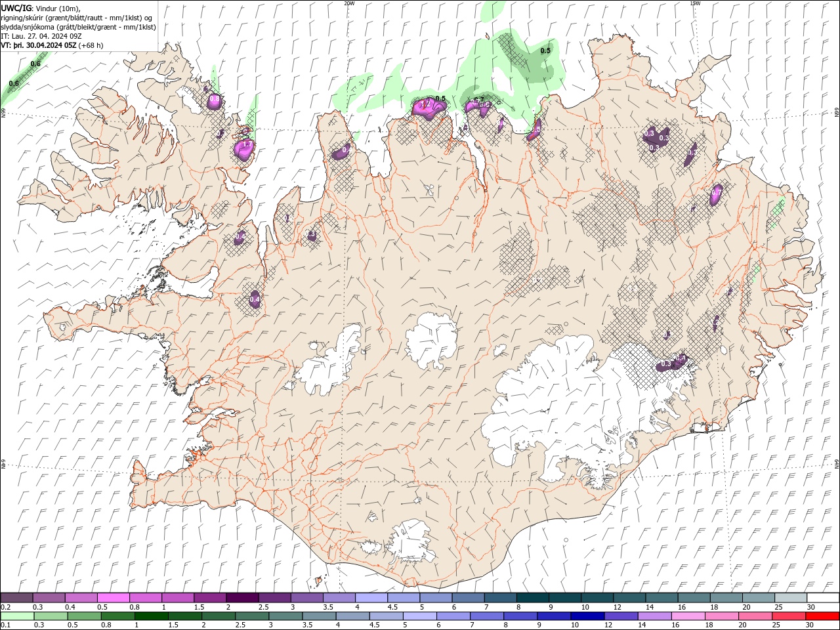Image resolution: width=840 pixels, height=630 pixels.
Task: Click the "20W" longitude label
Action: pos(349,3)
